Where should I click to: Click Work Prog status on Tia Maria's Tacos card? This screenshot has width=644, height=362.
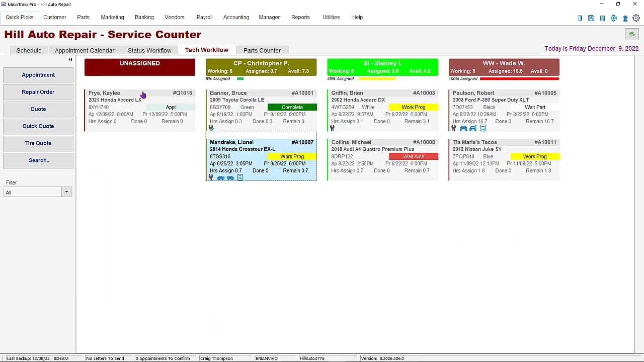click(x=535, y=156)
